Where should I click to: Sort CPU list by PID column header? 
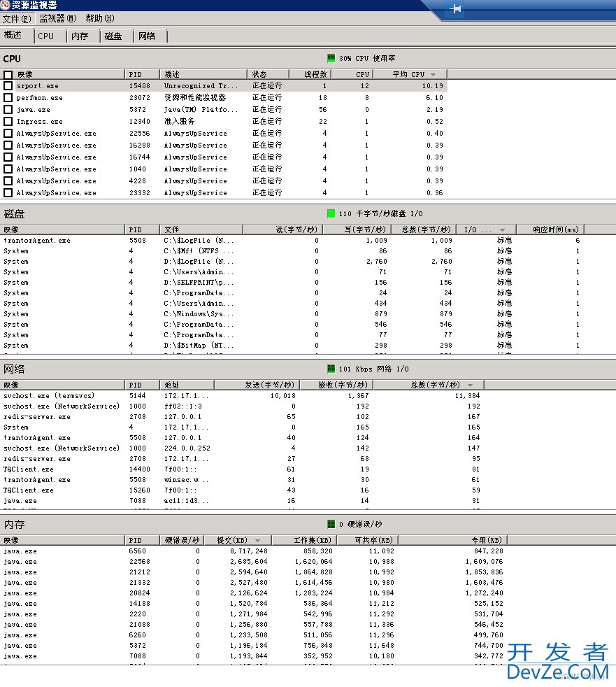click(142, 74)
